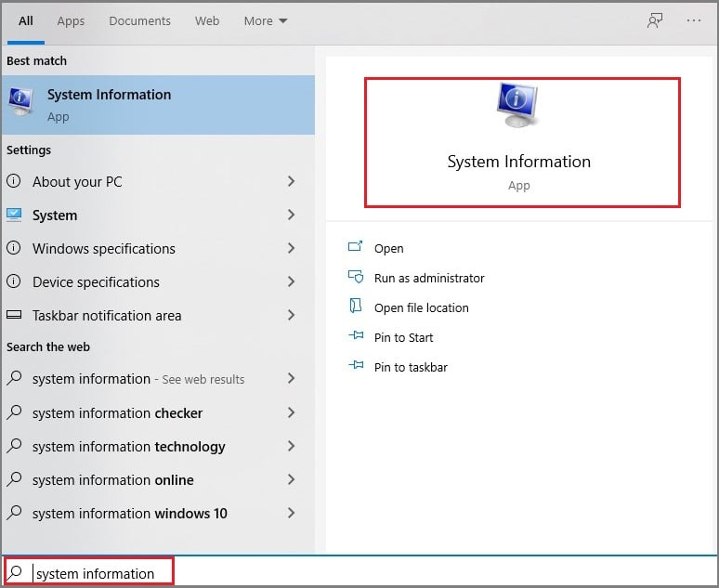Click the info icon beside Windows specifications
Screen dimensions: 719x588
[14, 248]
